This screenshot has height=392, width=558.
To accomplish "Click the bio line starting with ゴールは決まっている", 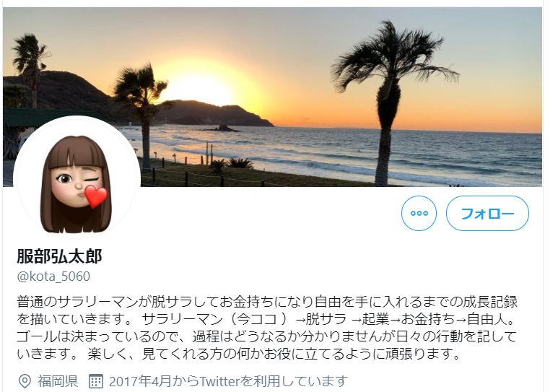I will (266, 336).
